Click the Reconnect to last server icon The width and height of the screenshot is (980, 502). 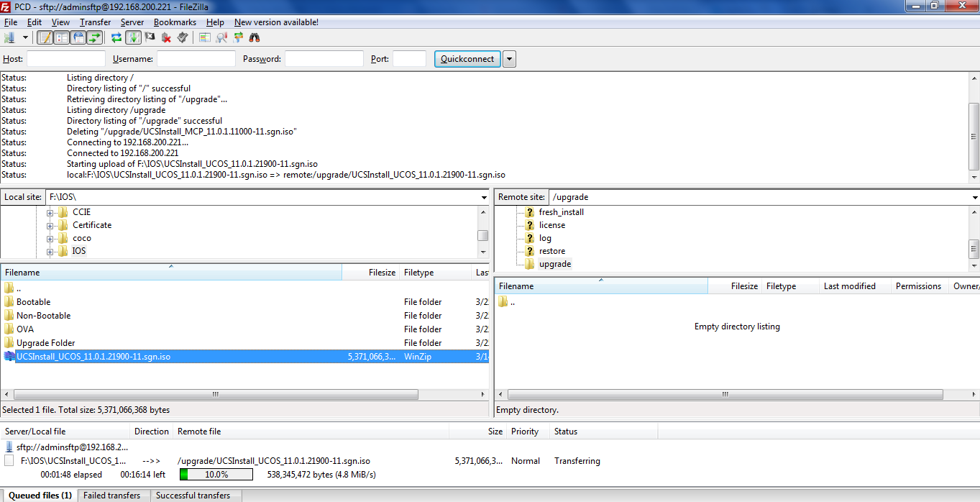[x=183, y=37]
